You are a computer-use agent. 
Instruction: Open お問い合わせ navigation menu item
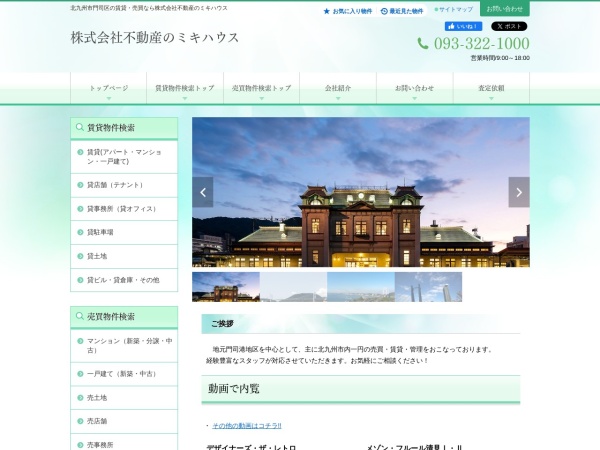coord(414,88)
